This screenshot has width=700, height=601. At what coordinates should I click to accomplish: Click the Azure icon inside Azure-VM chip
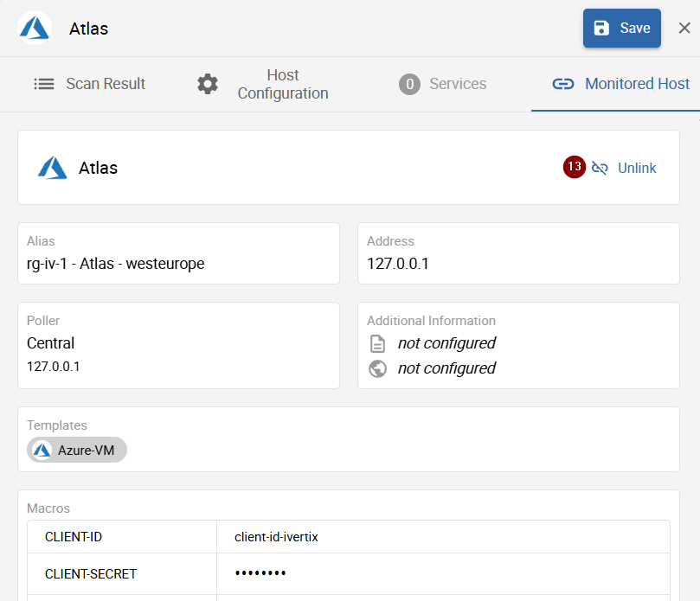pos(42,450)
